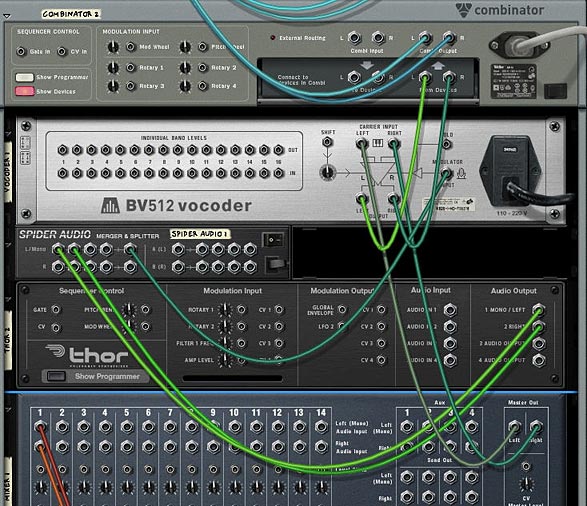Screen dimensions: 587x506
Task: Adjust the Rotary 2 trim knob on Combinator
Action: point(185,67)
